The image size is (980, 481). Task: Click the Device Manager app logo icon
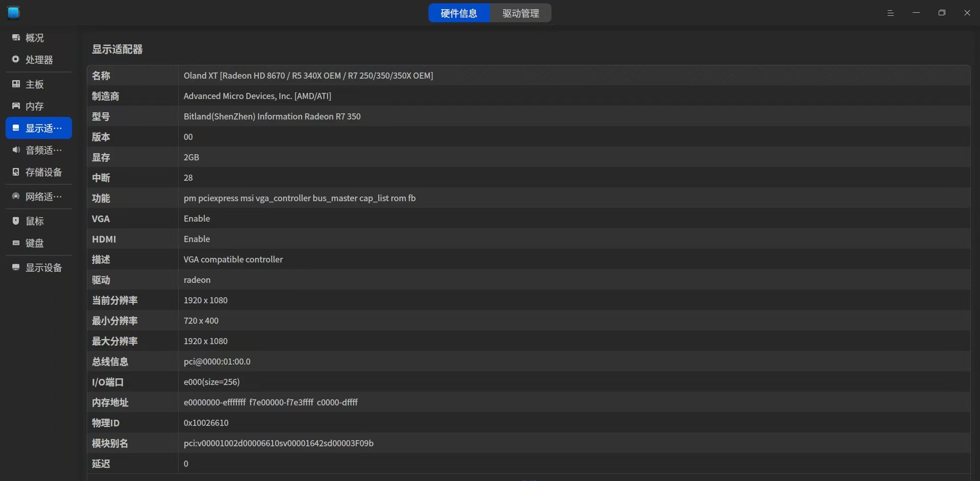pyautogui.click(x=13, y=13)
